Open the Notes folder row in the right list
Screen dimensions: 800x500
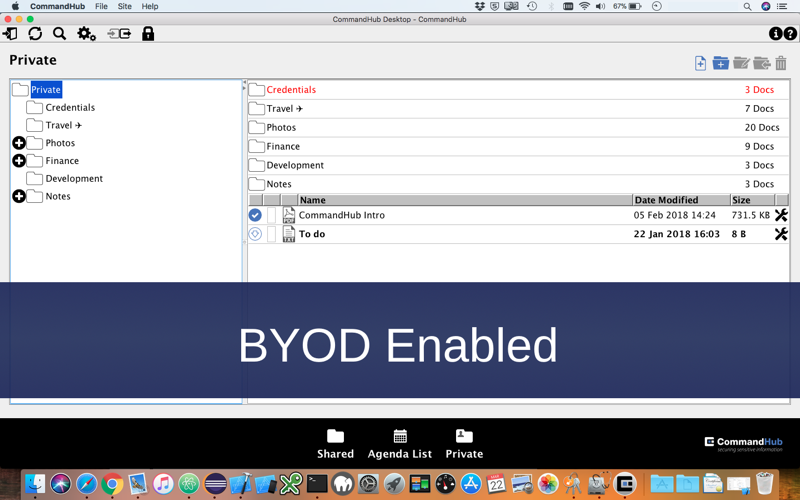tap(518, 184)
